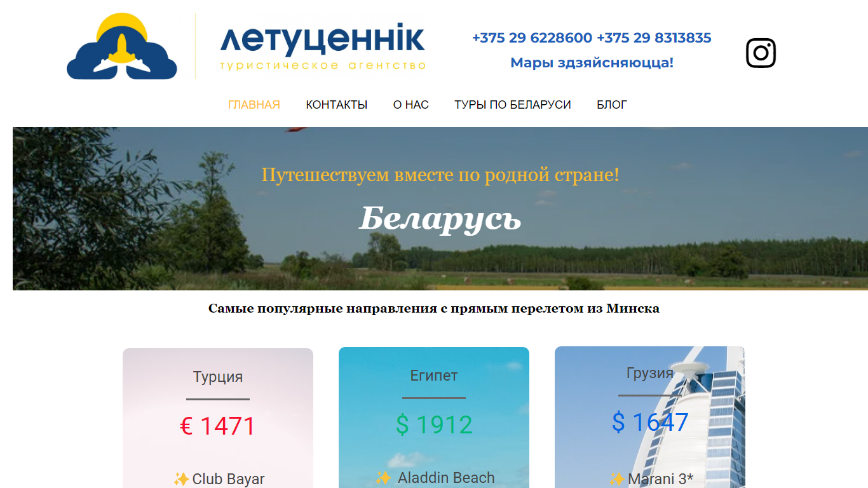Call phone number +375 29 8313835

coord(654,38)
